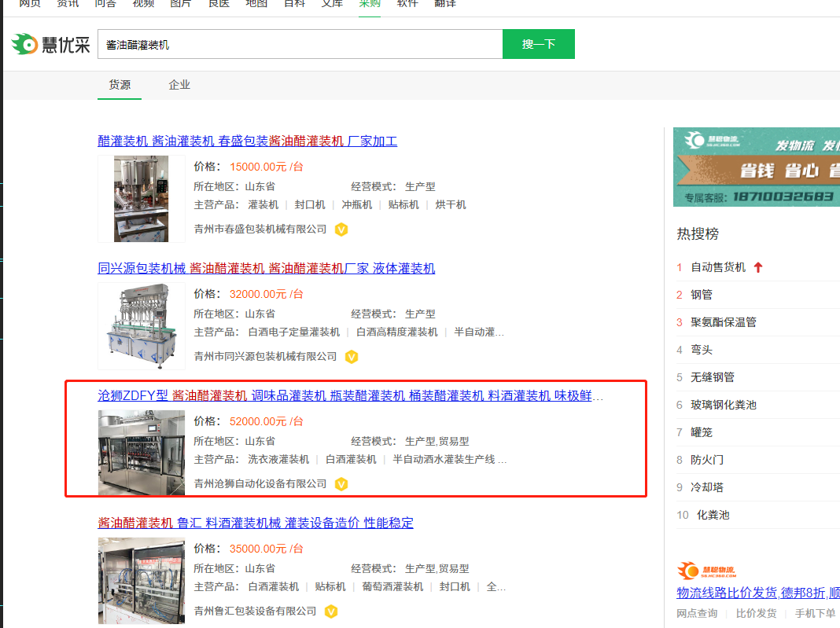This screenshot has width=840, height=628.
Task: Open the 物流线路比价发货,德邦8折 link
Action: click(x=758, y=593)
